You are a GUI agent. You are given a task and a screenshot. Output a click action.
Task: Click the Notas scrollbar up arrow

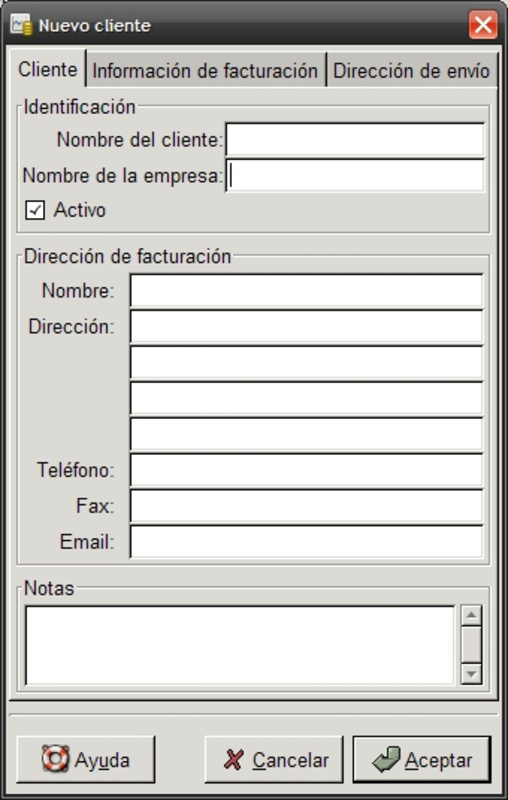pyautogui.click(x=471, y=615)
